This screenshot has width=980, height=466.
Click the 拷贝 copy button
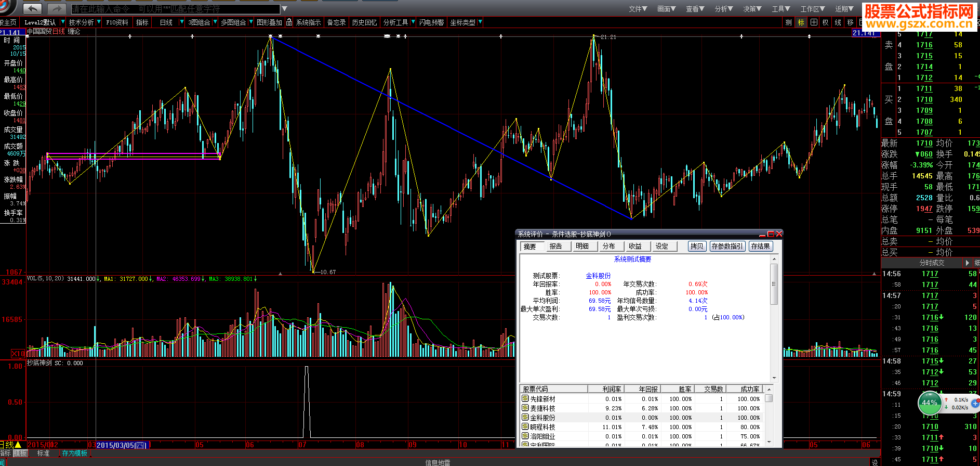(697, 247)
